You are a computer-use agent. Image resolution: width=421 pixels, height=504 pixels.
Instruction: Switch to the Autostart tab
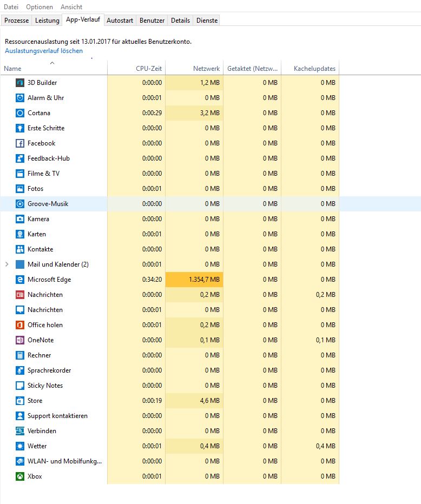(120, 20)
